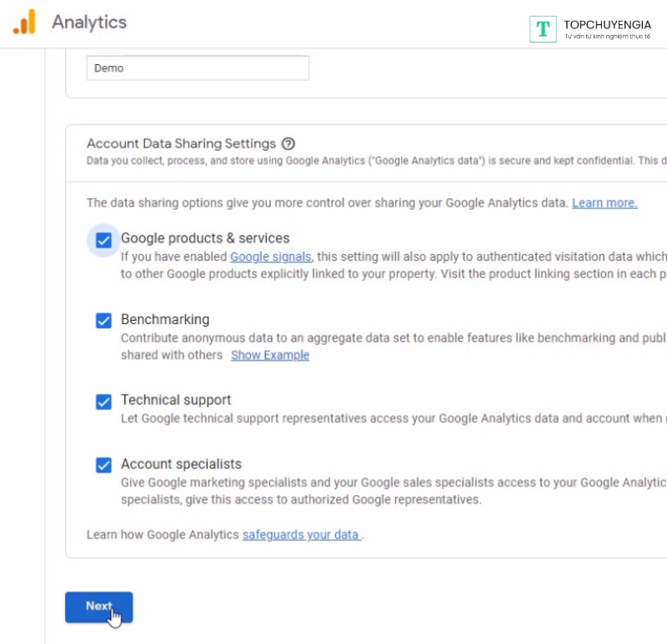This screenshot has width=667, height=644.
Task: Click the Show Example link
Action: [270, 355]
